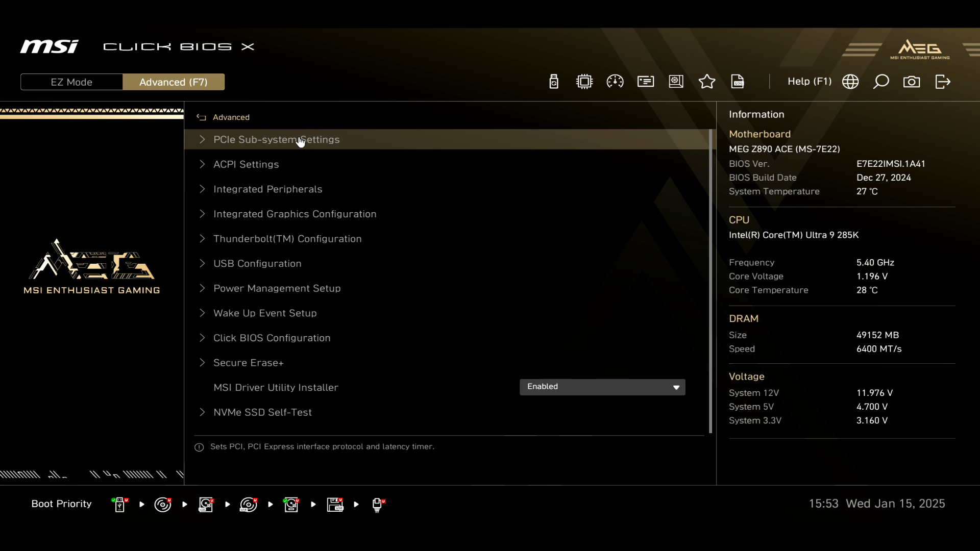Screen dimensions: 980x551
Task: Take a screenshot with camera icon
Action: [x=912, y=82]
